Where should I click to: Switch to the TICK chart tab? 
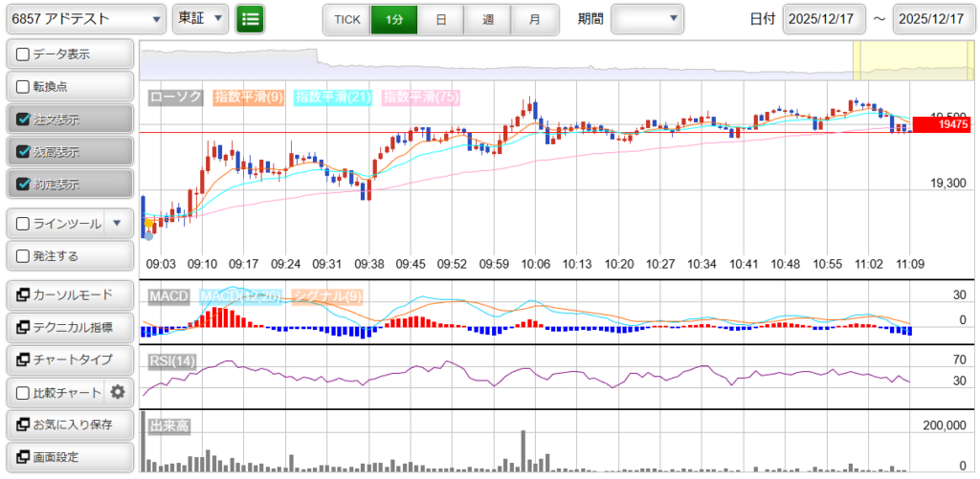coord(346,19)
